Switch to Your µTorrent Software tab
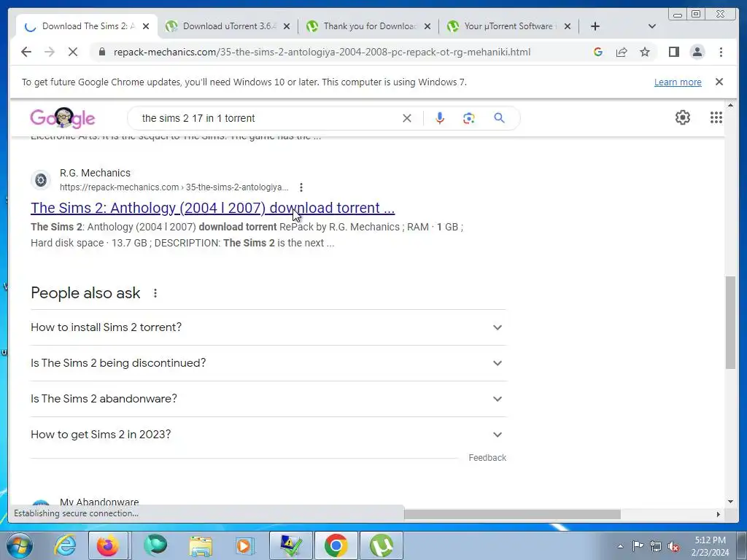This screenshot has height=560, width=747. pyautogui.click(x=510, y=26)
